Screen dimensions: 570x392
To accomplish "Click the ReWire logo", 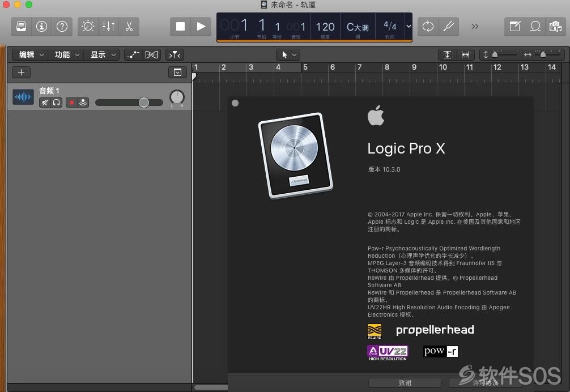I will tap(375, 331).
